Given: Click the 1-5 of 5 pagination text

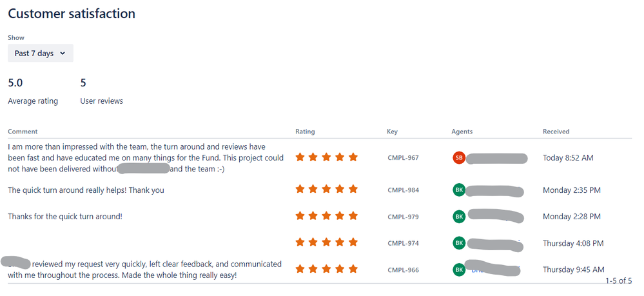Looking at the screenshot, I should click(x=618, y=281).
